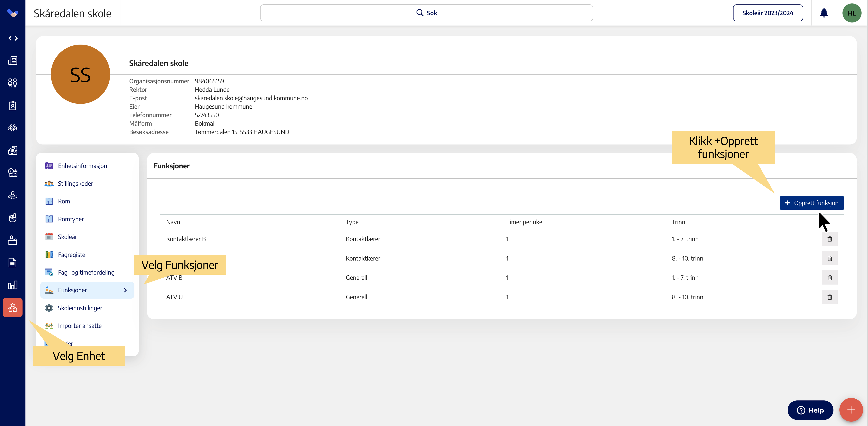The image size is (868, 426).
Task: Open the desk person sidebar icon
Action: coord(13,240)
